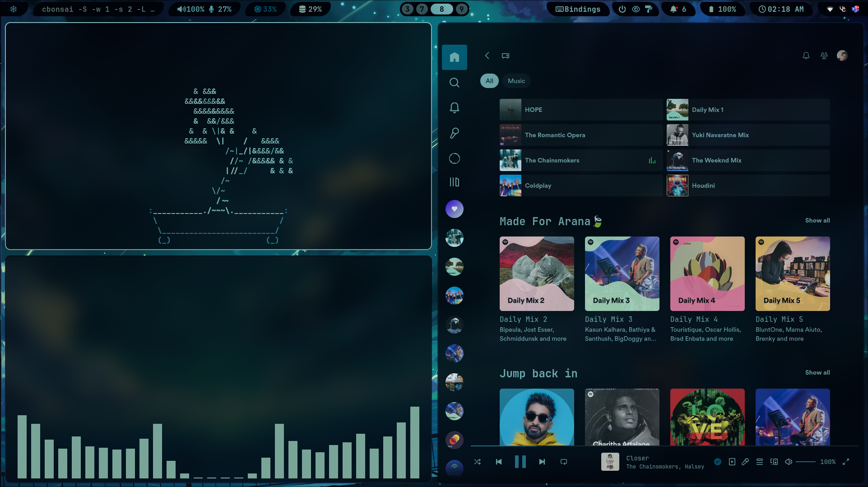Show all in Jump back in section
The width and height of the screenshot is (868, 487).
[x=817, y=372]
